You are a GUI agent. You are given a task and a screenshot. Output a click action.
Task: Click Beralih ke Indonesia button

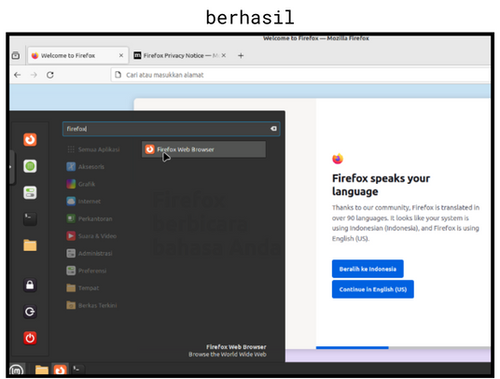coord(368,269)
